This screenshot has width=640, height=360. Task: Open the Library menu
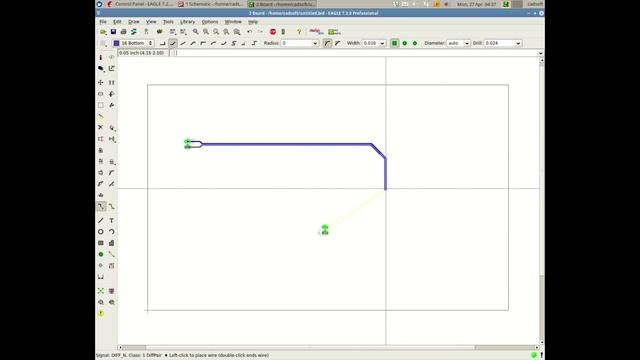click(187, 22)
